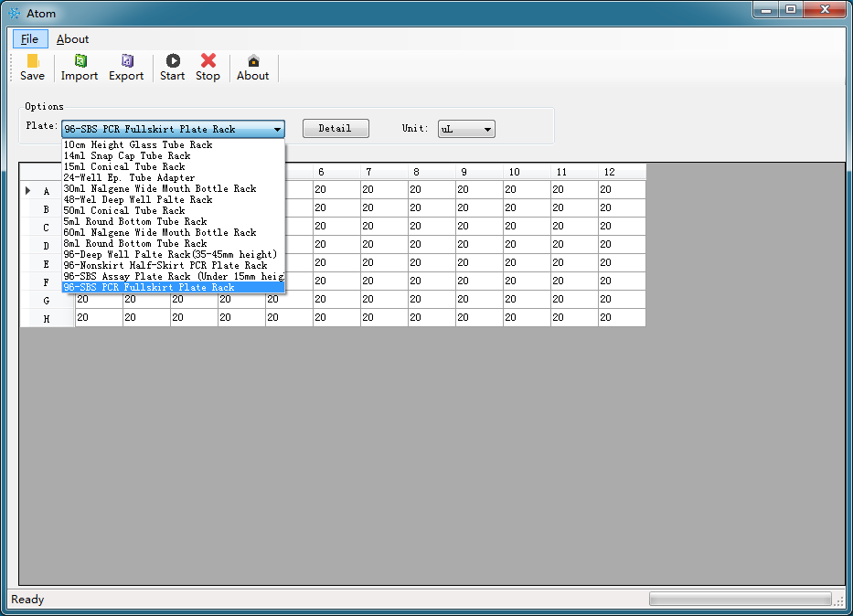This screenshot has height=616, width=853.
Task: Choose 10cm Height Glass Tube Rack
Action: [x=138, y=145]
